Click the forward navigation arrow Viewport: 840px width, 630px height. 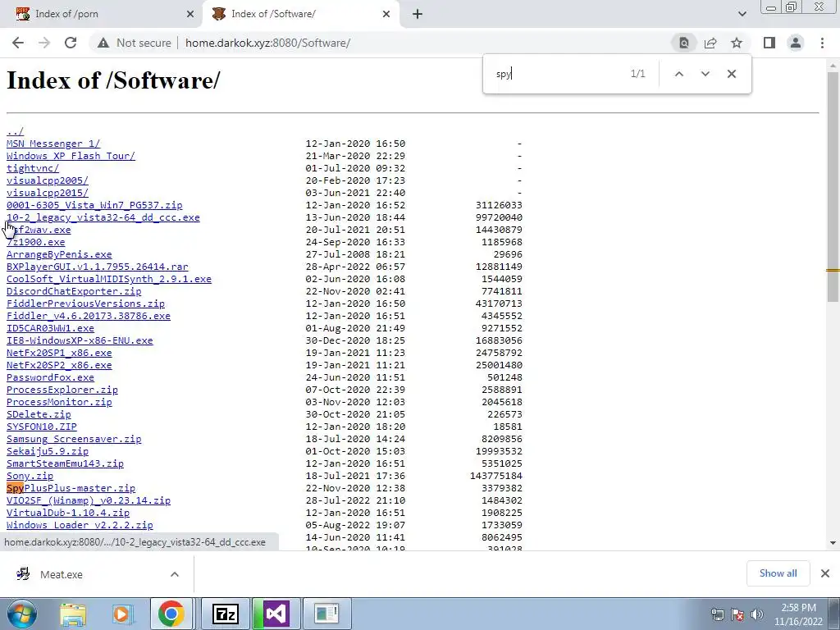[44, 43]
